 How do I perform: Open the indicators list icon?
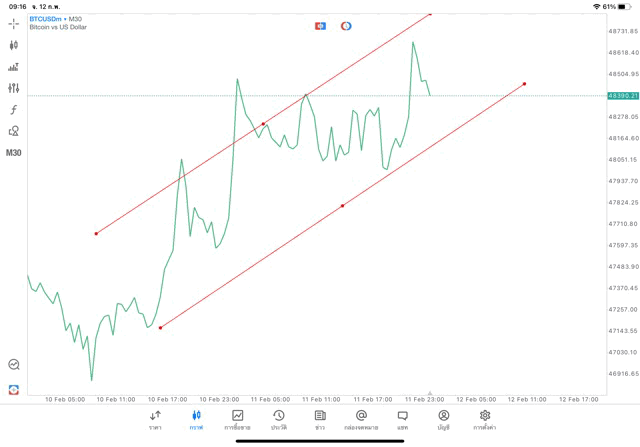[x=13, y=67]
